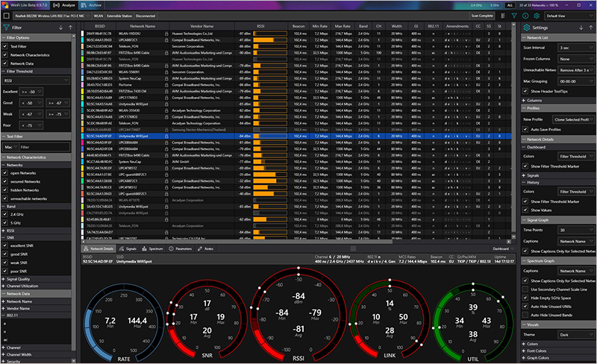Disable Auto Save Profiles checkbox
The height and width of the screenshot is (364, 597).
524,129
